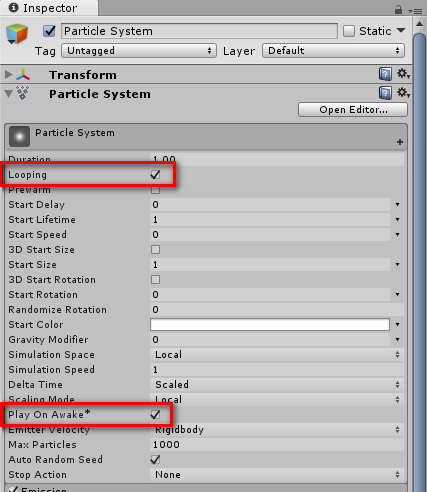Image resolution: width=427 pixels, height=492 pixels.
Task: Open the Stop Action dropdown
Action: pos(277,475)
